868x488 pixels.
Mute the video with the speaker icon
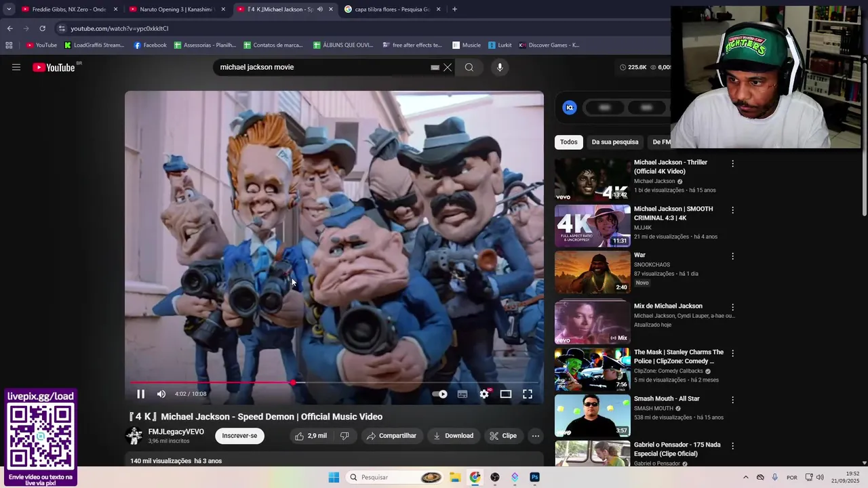[161, 394]
